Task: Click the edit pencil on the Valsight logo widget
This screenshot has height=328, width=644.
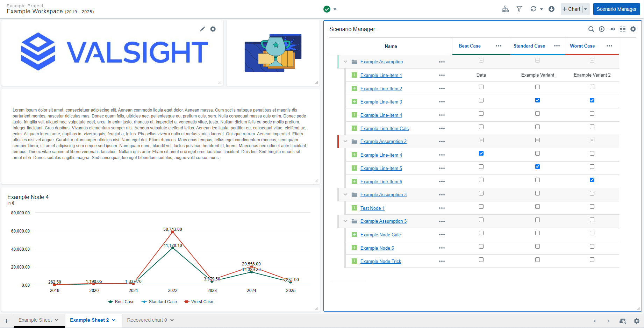Action: coord(202,29)
